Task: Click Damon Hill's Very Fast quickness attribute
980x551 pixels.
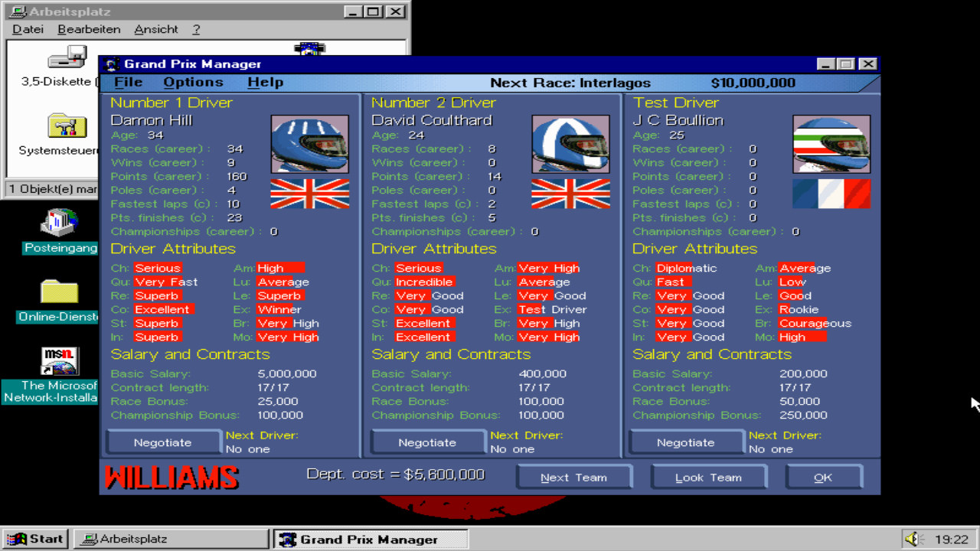Action: [x=166, y=282]
